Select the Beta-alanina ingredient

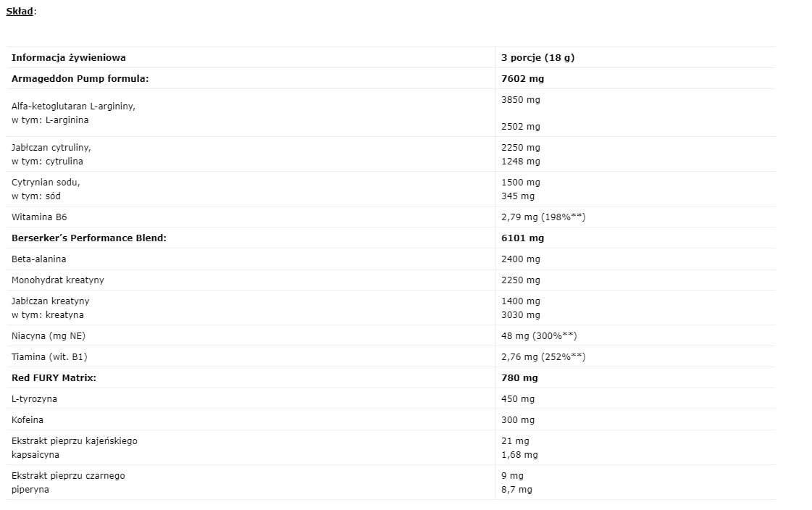click(39, 259)
